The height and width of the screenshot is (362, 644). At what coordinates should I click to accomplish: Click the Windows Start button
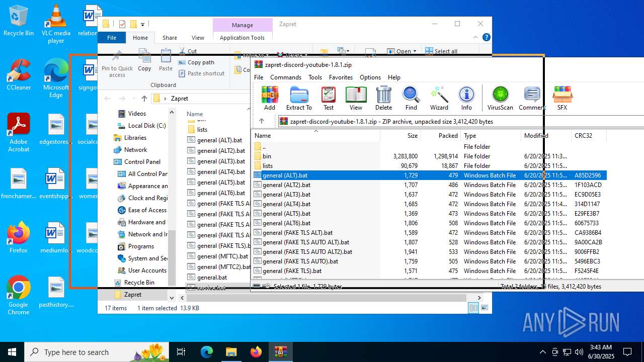(12, 352)
